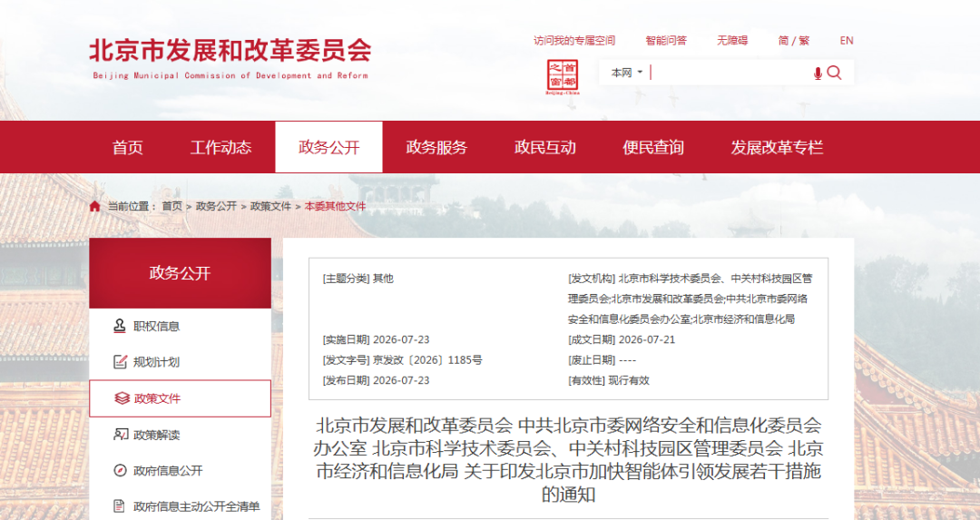Open the Capital Window Beijing-China logo

click(563, 77)
